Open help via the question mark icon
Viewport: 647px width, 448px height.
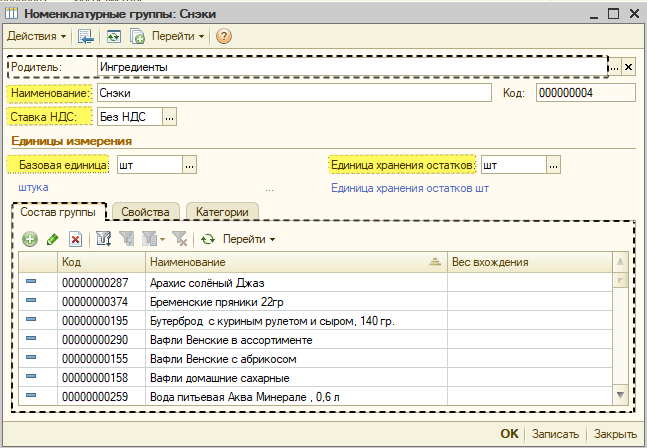[224, 36]
